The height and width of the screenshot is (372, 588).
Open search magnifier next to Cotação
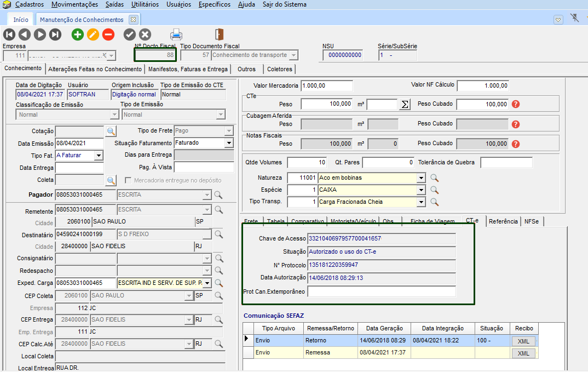click(111, 131)
